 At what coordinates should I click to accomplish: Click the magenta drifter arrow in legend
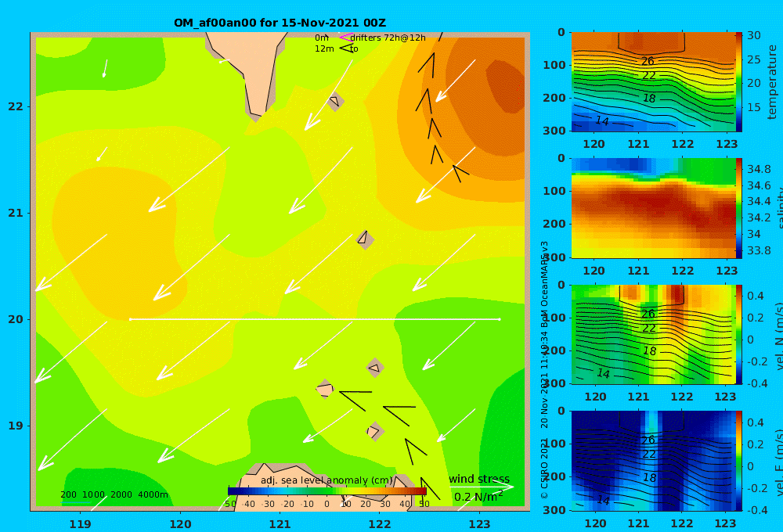(345, 38)
